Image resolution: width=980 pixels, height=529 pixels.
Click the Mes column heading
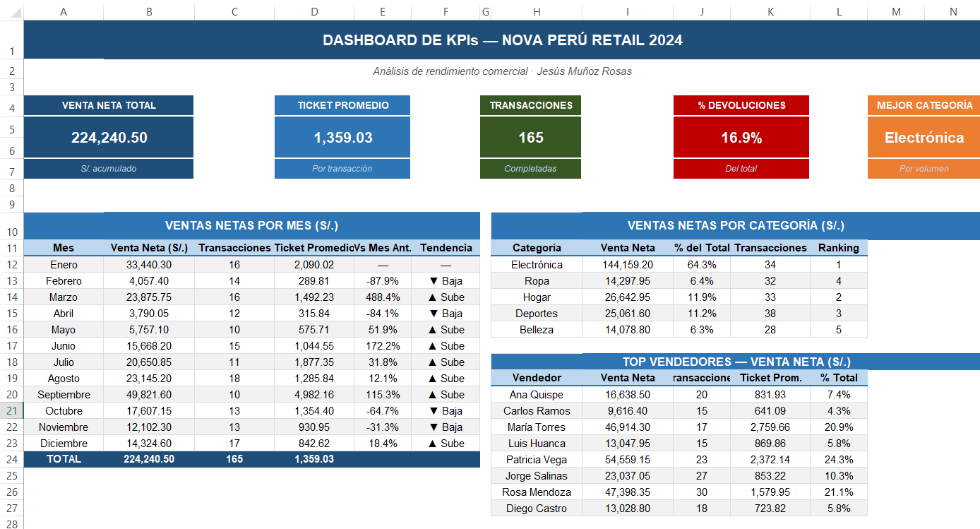click(x=64, y=248)
